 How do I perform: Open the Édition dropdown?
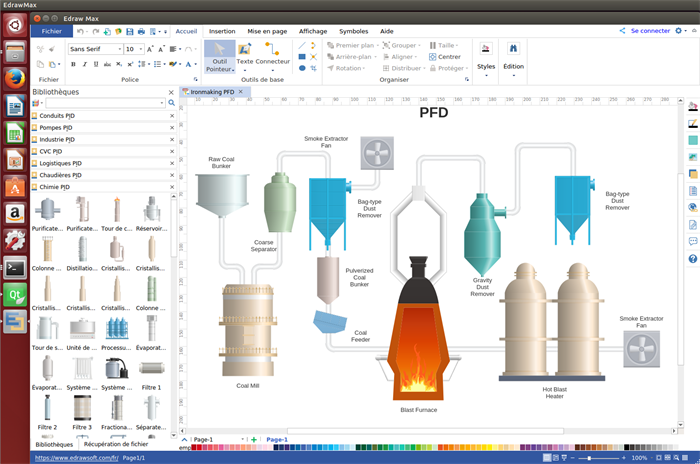513,56
